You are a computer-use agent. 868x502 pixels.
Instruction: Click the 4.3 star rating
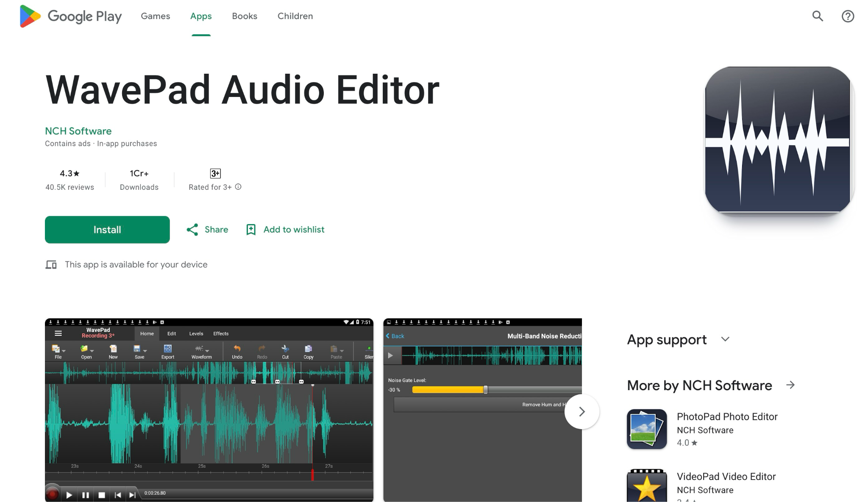click(x=70, y=173)
